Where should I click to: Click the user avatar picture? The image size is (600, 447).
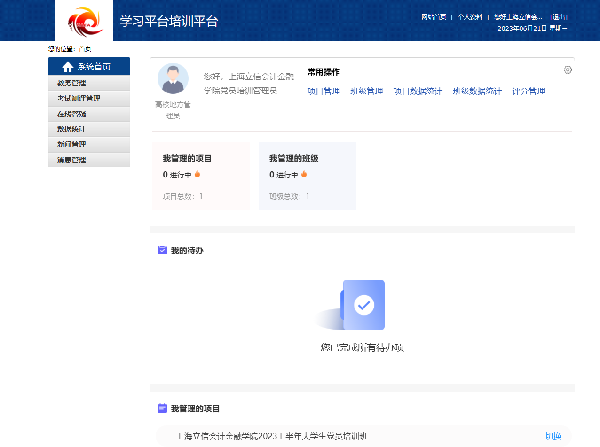coord(174,80)
